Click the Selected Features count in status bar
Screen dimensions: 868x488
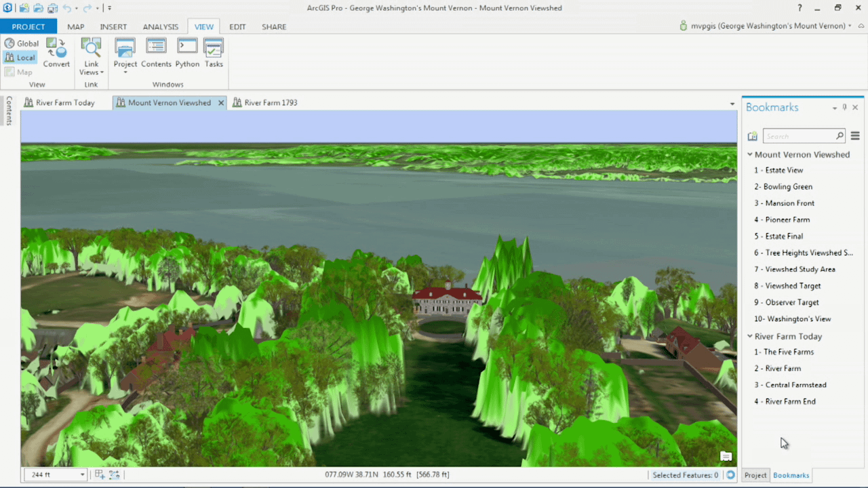[x=685, y=475]
